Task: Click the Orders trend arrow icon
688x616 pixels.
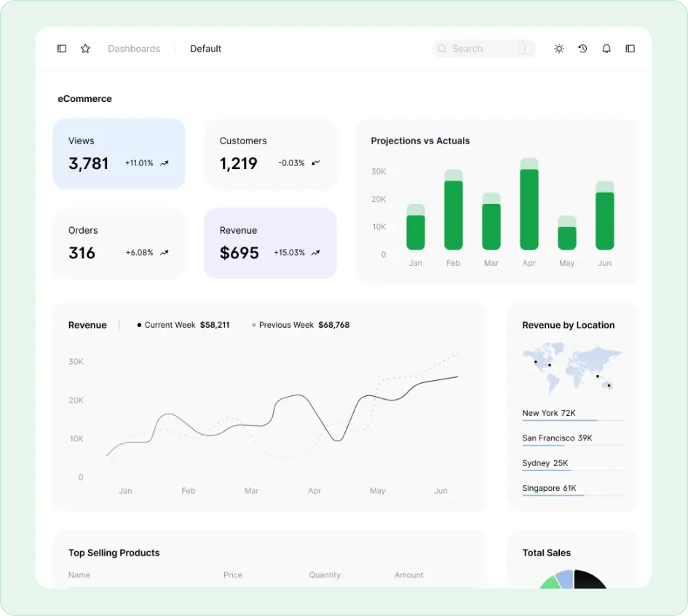Action: tap(165, 253)
